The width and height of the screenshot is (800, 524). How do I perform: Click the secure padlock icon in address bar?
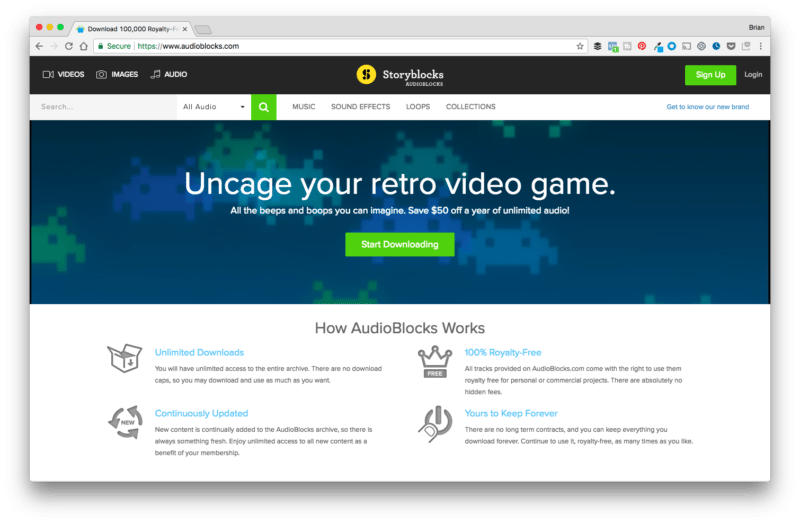pos(101,46)
